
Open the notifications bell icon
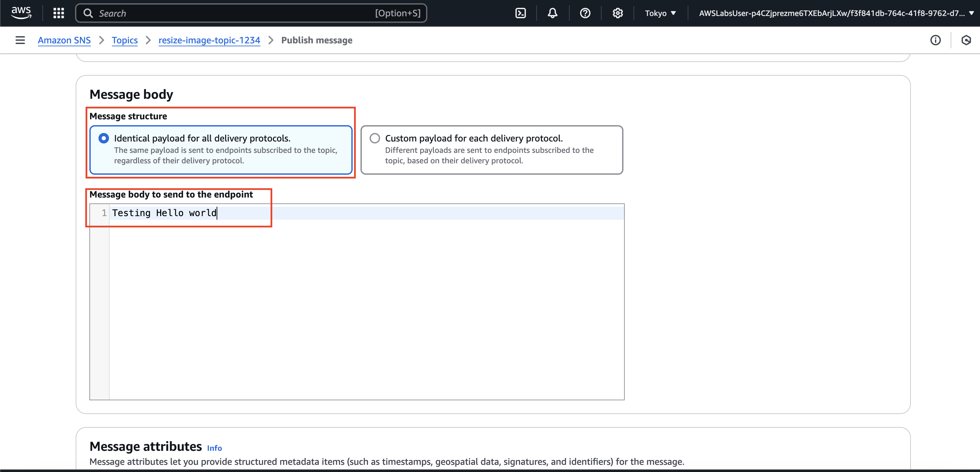[552, 13]
